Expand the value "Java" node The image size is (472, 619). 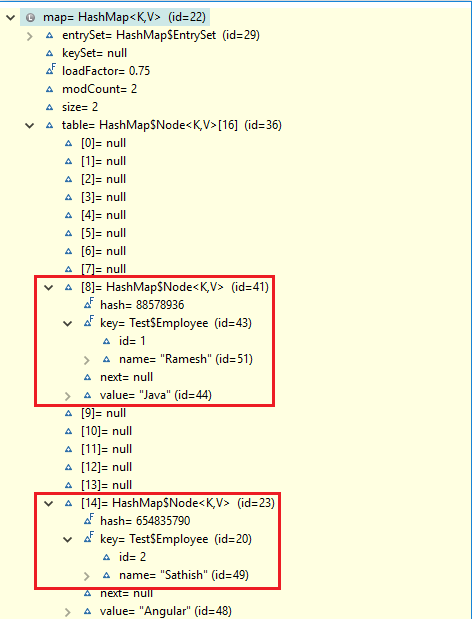click(x=67, y=396)
